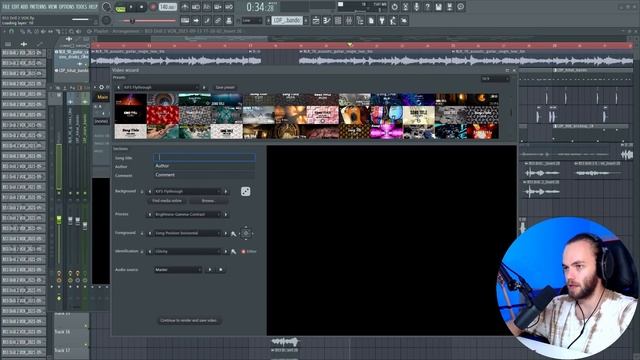Image resolution: width=640 pixels, height=360 pixels.
Task: Click the microphone recording icon
Action: 416,7
